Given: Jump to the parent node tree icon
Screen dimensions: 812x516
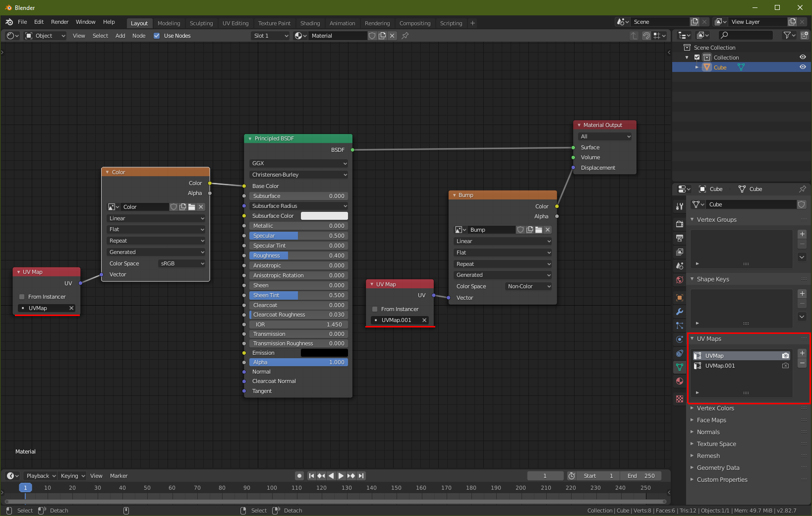Looking at the screenshot, I should tap(634, 36).
